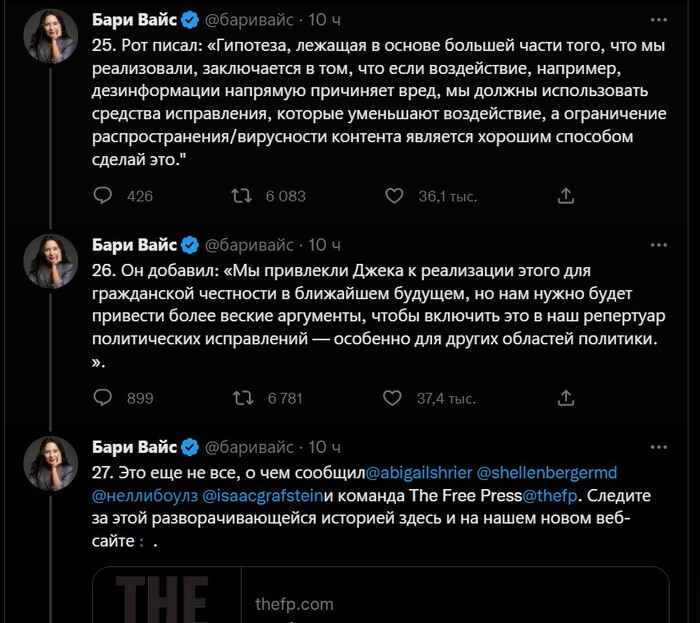Screen dimensions: 700x623
Task: Like tweet 26 with 37,4 тыс. likes
Action: coord(394,398)
